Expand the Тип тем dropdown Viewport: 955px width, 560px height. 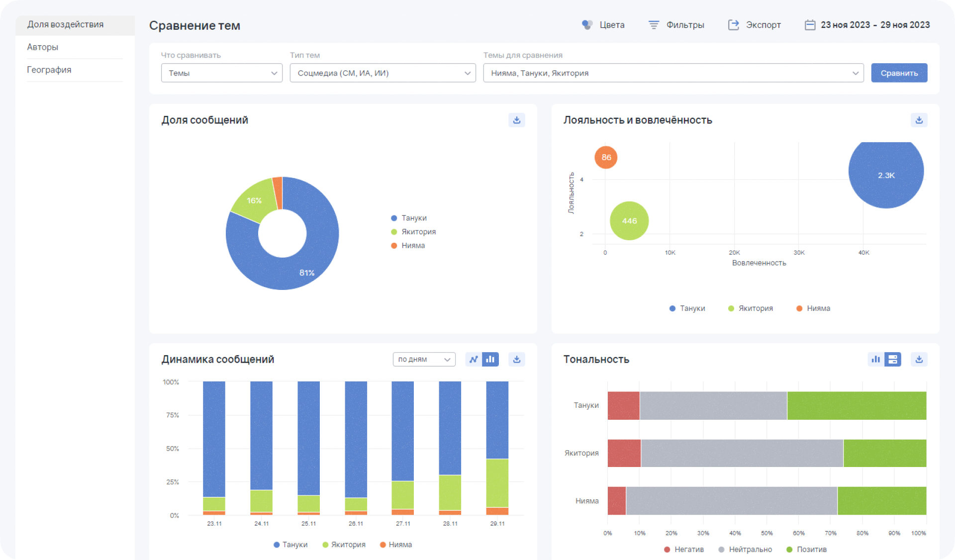(382, 73)
